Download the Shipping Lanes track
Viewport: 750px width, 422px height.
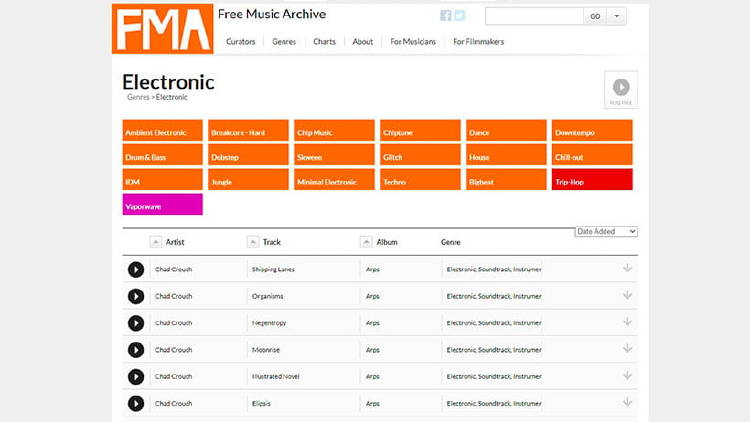[628, 268]
